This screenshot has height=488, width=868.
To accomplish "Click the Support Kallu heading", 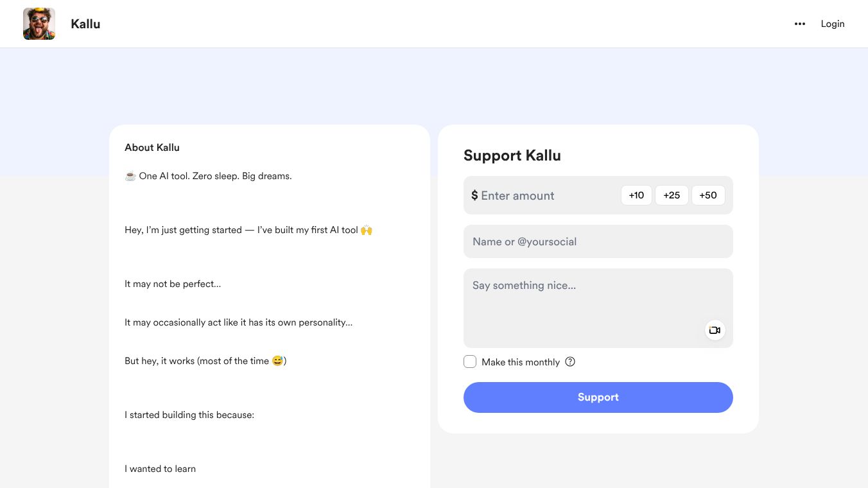I will pos(512,155).
